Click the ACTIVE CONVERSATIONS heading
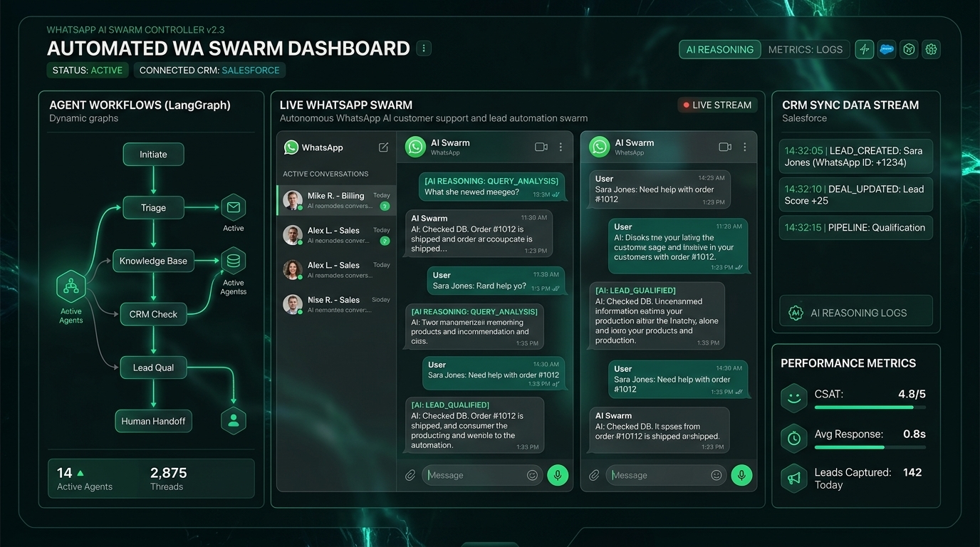This screenshot has width=980, height=547. 325,174
